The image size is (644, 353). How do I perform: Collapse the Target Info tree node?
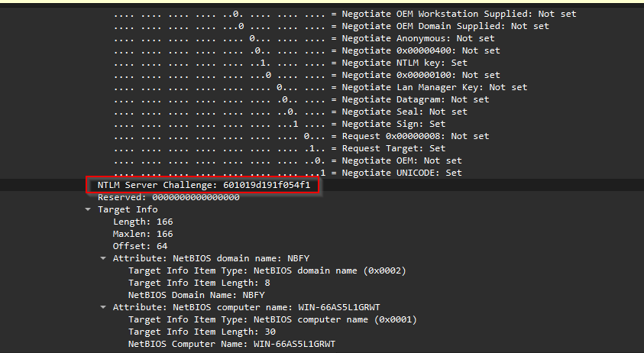coord(88,209)
